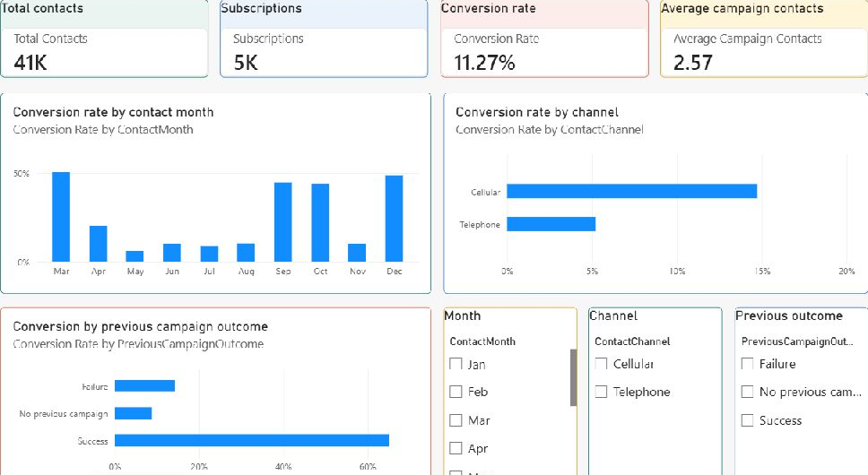This screenshot has height=475, width=868.
Task: Click the Mar bar in month chart
Action: pyautogui.click(x=61, y=217)
